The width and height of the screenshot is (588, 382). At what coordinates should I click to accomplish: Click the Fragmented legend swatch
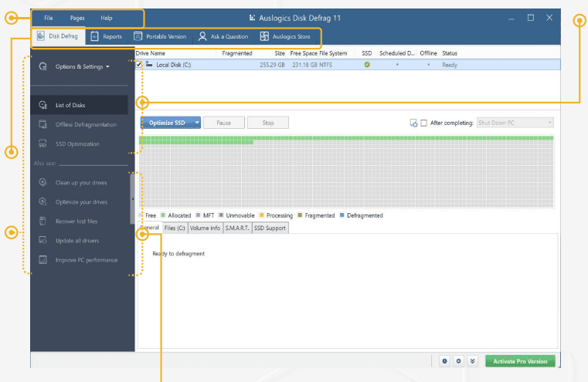click(300, 215)
